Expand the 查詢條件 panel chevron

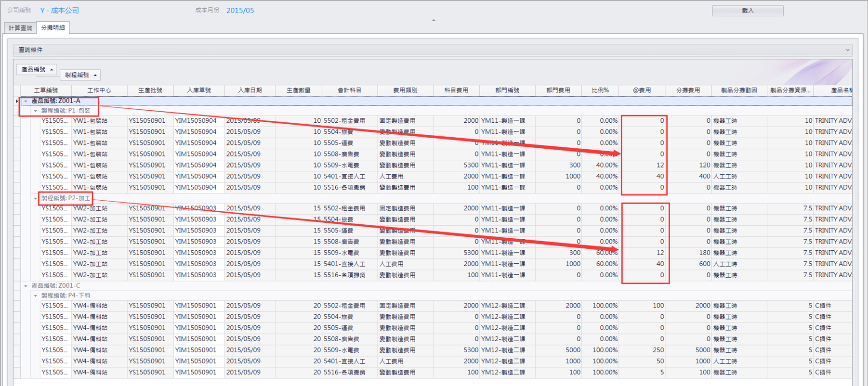coord(847,50)
